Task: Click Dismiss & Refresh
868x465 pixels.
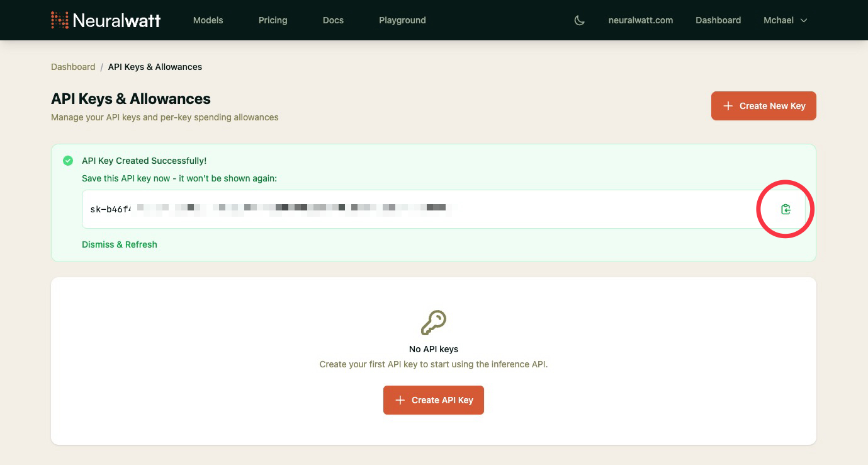Action: pos(120,244)
